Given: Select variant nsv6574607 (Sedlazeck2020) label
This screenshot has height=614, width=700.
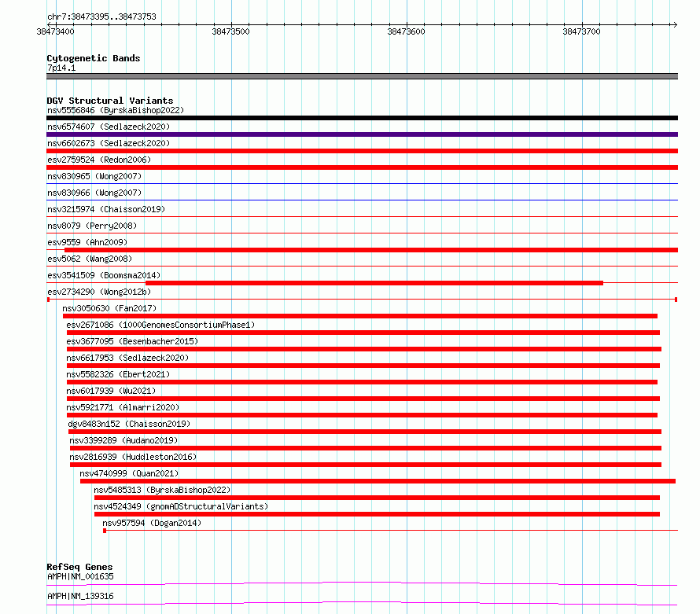Looking at the screenshot, I should point(109,127).
